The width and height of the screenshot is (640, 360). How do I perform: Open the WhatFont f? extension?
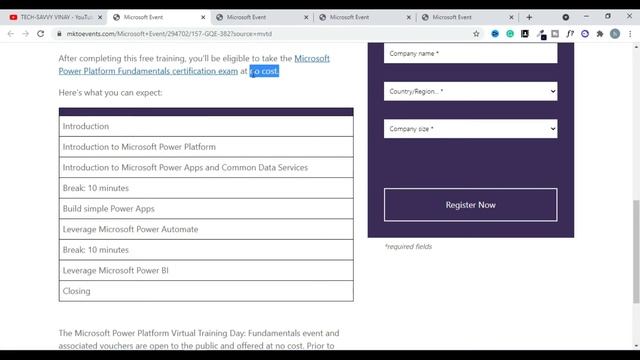pos(570,34)
